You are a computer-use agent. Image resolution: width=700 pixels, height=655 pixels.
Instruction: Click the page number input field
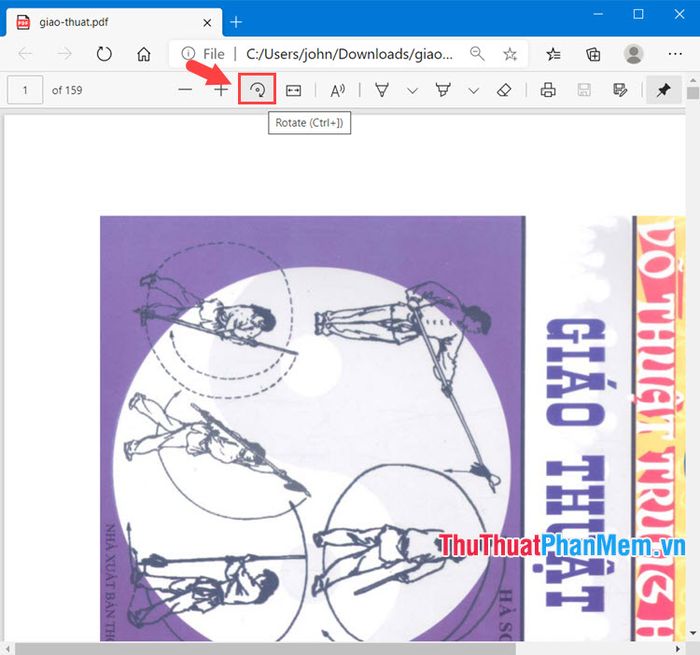tap(25, 90)
